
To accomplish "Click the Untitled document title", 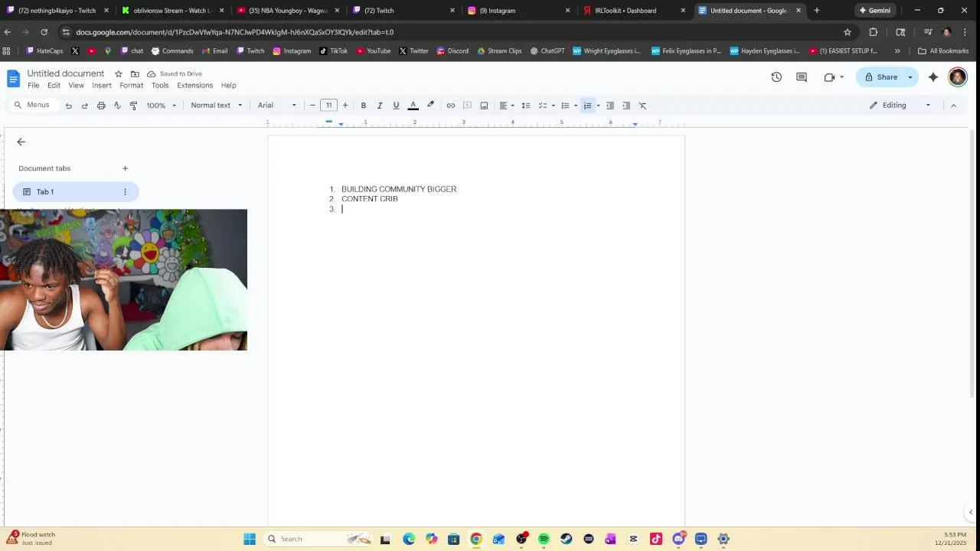I will coord(66,73).
